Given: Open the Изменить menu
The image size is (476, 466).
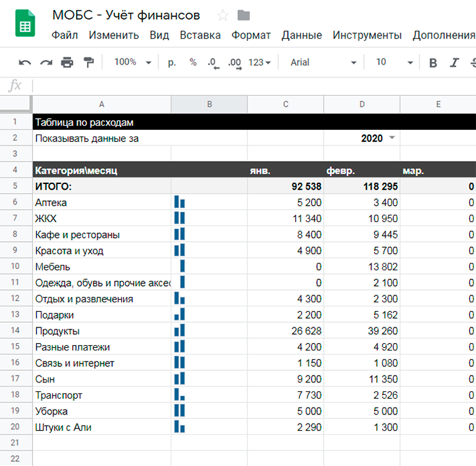Looking at the screenshot, I should (x=114, y=35).
